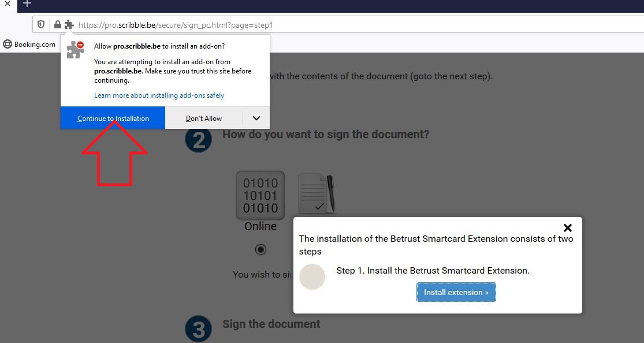Image resolution: width=644 pixels, height=343 pixels.
Task: Open a new browser tab
Action: (x=27, y=3)
